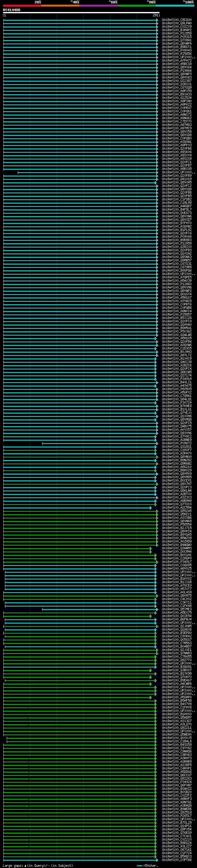Select the UniRef100_B3H4P2 hit label
Viewport: 197px width, 868px height.
177,30
